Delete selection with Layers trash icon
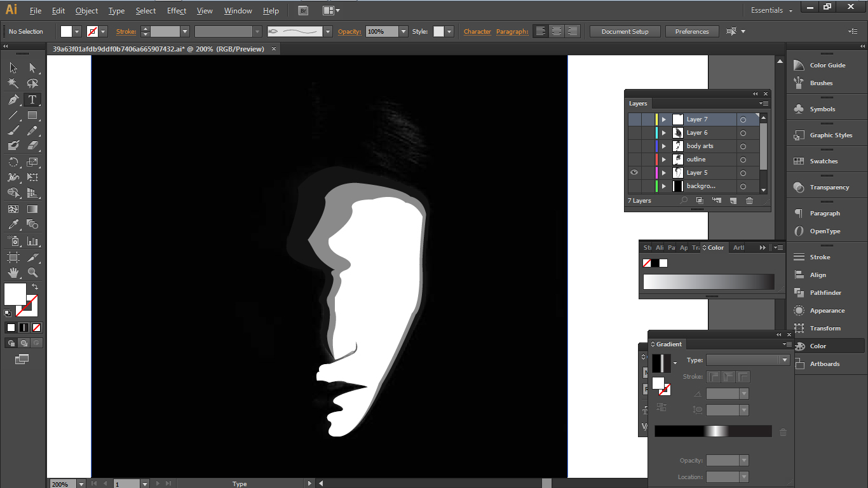Screen dimensions: 868x488 point(749,200)
